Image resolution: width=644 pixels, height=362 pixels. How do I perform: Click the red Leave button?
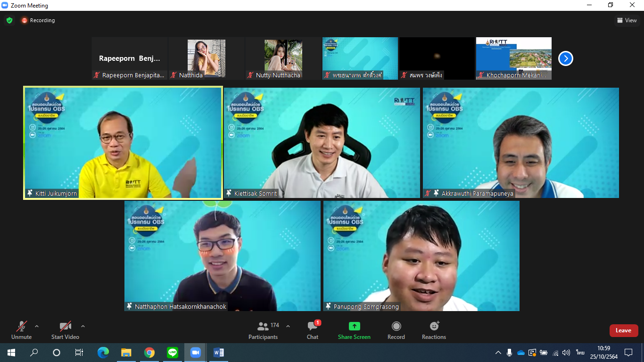[x=623, y=330]
